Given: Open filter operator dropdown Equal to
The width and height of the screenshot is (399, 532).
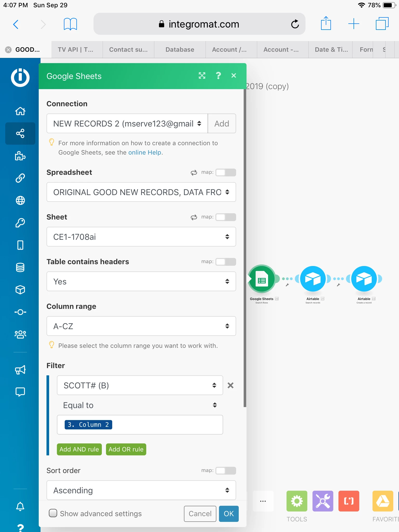Looking at the screenshot, I should pos(140,405).
